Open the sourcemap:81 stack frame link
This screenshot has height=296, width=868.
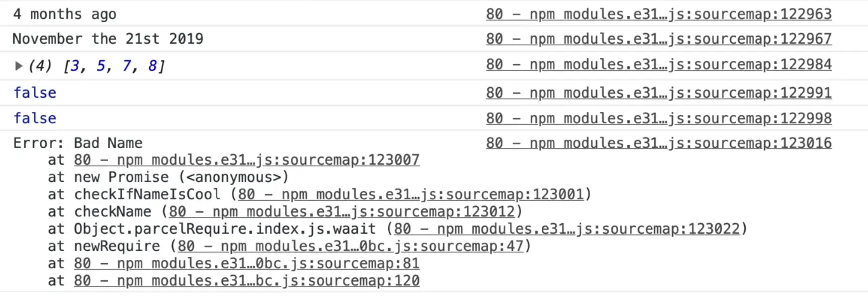click(x=246, y=263)
